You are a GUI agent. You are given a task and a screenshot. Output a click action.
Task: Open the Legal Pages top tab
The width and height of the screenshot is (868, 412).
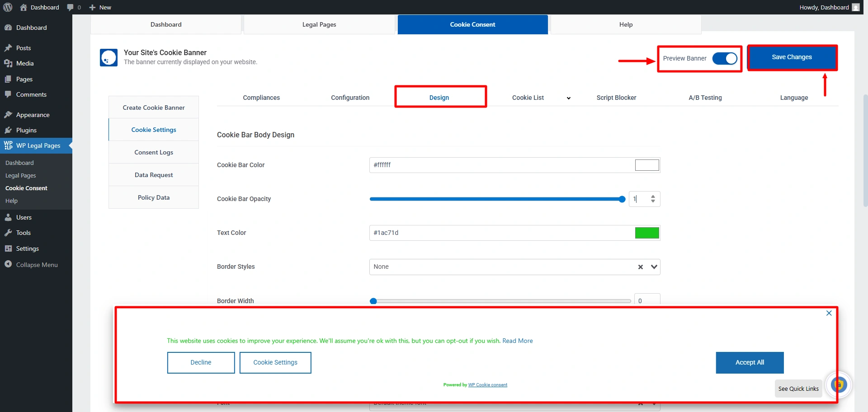pos(319,24)
